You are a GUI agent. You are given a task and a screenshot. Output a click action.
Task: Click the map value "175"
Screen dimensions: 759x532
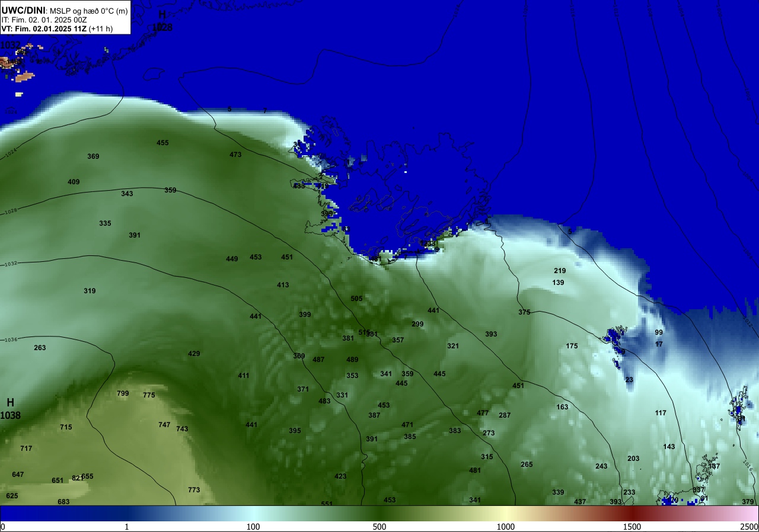(572, 346)
